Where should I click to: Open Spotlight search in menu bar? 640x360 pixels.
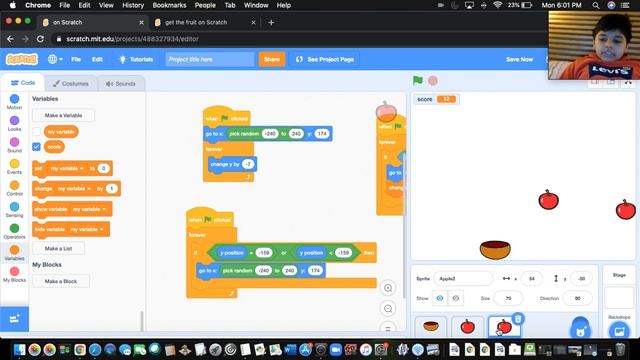[x=596, y=5]
